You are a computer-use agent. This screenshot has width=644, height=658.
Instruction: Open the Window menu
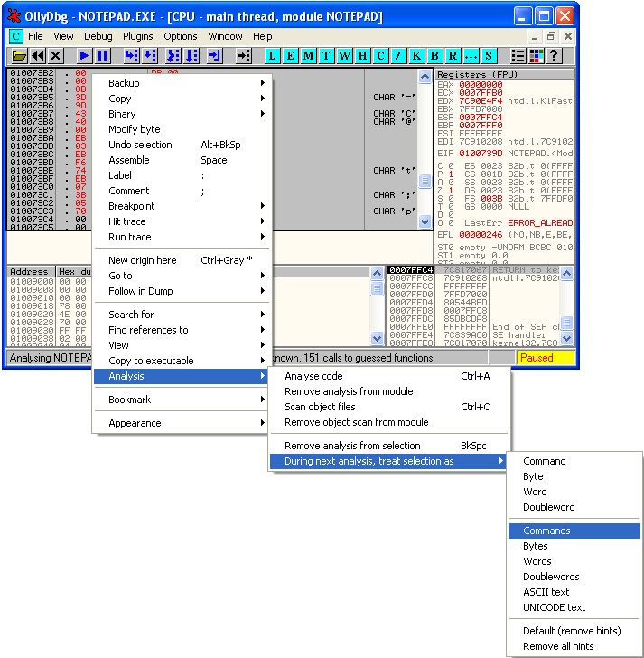click(x=225, y=36)
